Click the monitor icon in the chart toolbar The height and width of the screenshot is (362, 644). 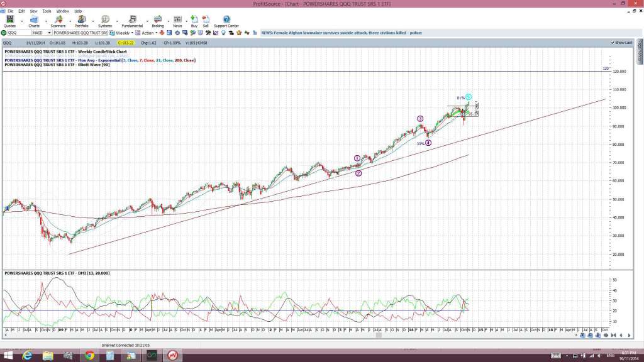[185, 33]
